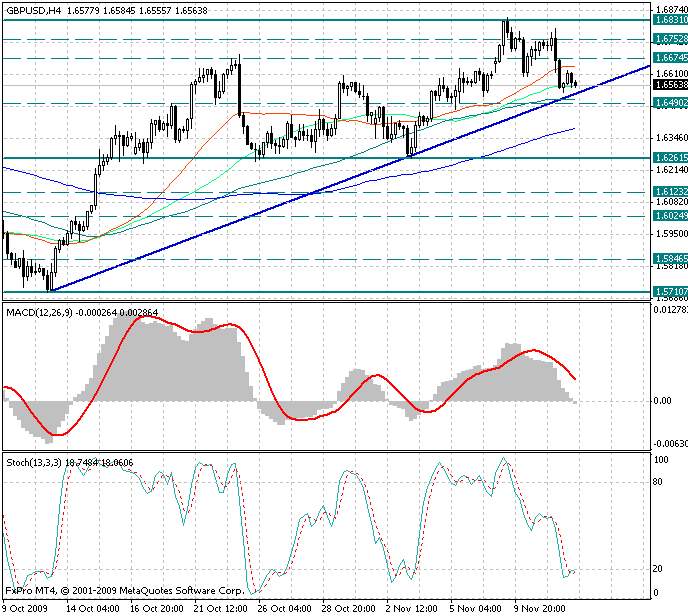This screenshot has width=688, height=616.
Task: Click the 1.66100 price axis value
Action: click(x=671, y=73)
